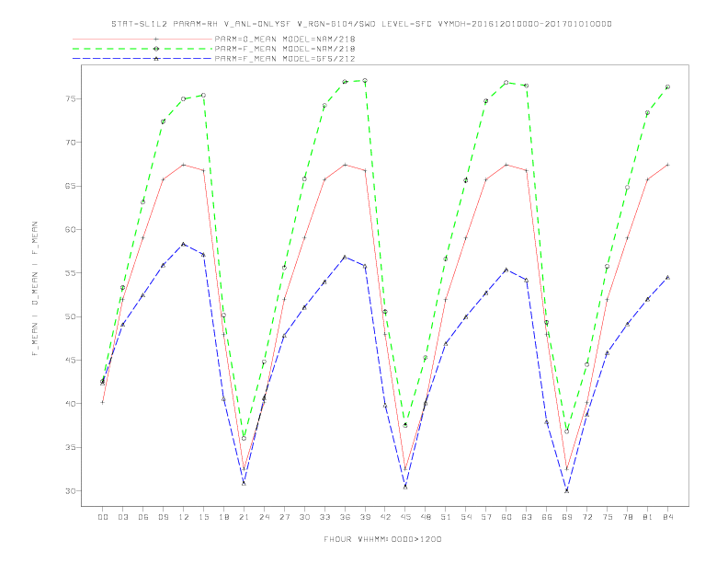
Task: Click y-axis tick value 55
Action: [x=70, y=273]
